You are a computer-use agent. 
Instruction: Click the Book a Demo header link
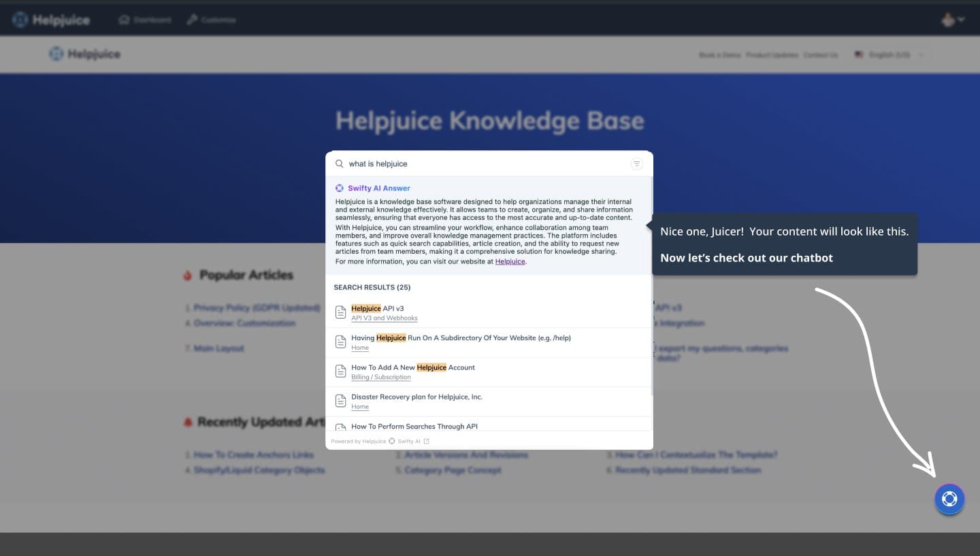[719, 54]
